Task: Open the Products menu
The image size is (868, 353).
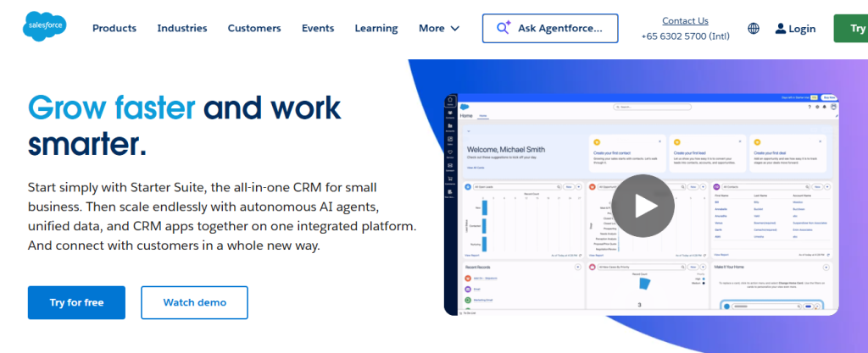Action: [114, 28]
